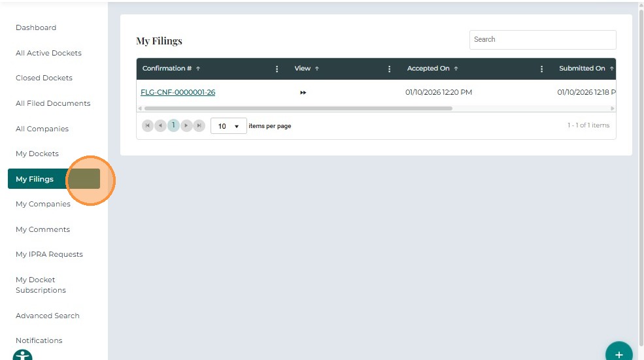The width and height of the screenshot is (644, 360).
Task: Go to Dashboard in the sidebar
Action: pyautogui.click(x=36, y=27)
